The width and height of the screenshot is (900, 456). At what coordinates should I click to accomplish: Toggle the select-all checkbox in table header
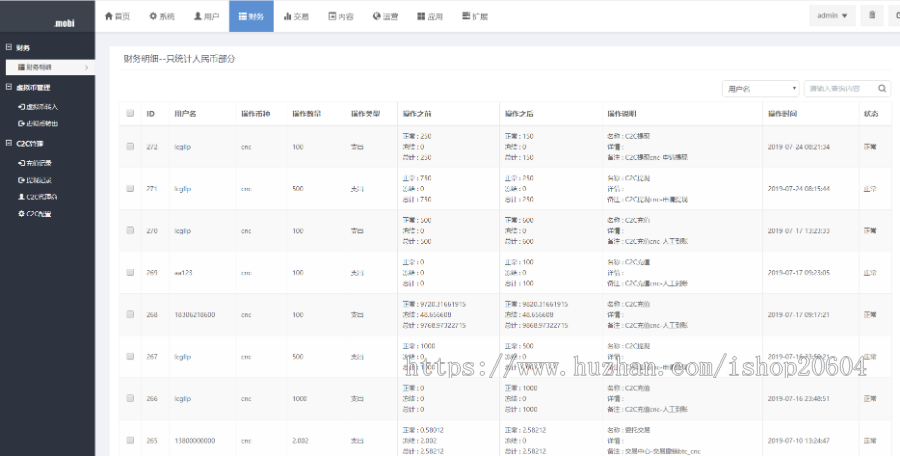click(x=130, y=113)
